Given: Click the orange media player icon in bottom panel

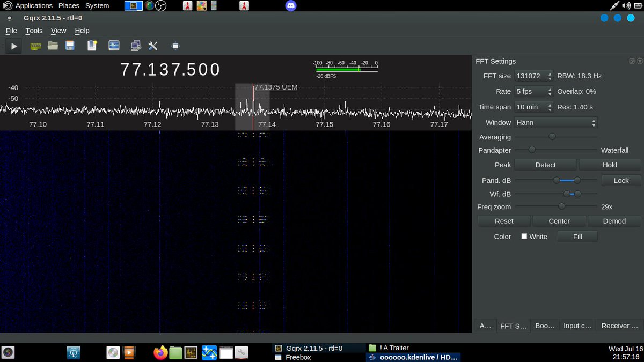Looking at the screenshot, I should coord(128,352).
